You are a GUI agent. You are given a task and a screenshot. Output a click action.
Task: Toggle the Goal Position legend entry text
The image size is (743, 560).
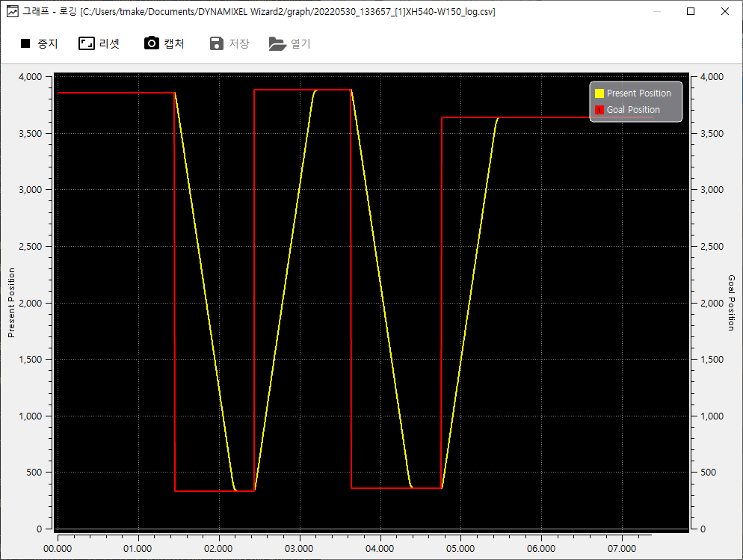633,110
